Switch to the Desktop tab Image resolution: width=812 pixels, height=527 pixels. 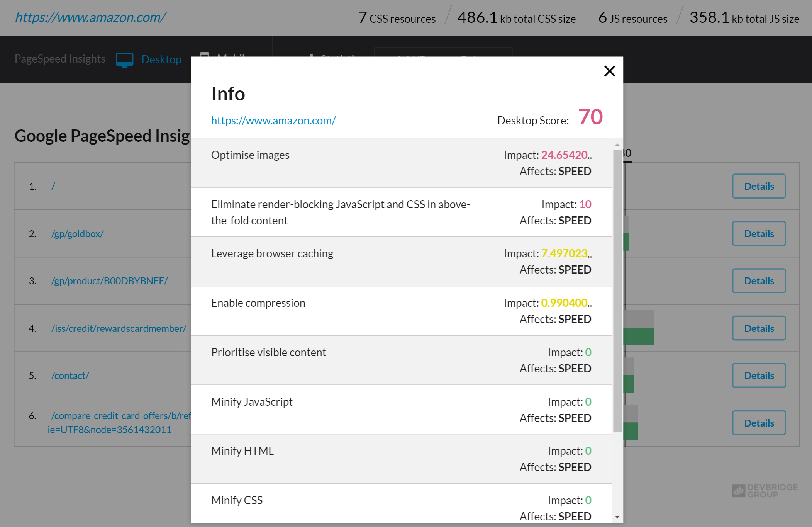point(161,59)
